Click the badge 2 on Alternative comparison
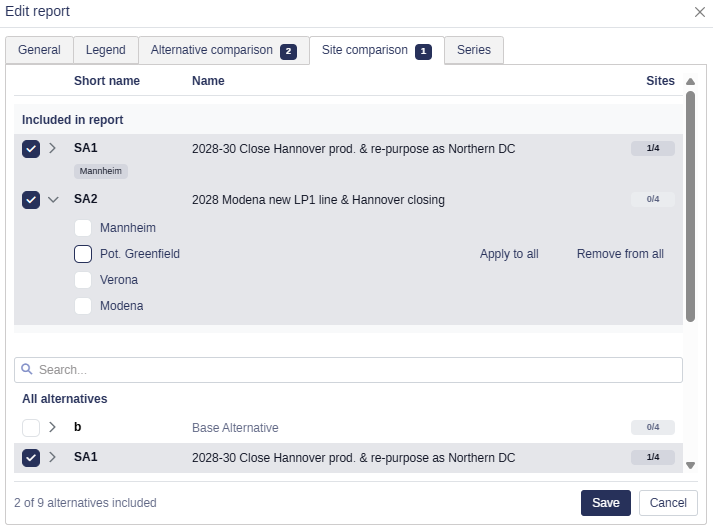This screenshot has width=713, height=531. [x=288, y=51]
